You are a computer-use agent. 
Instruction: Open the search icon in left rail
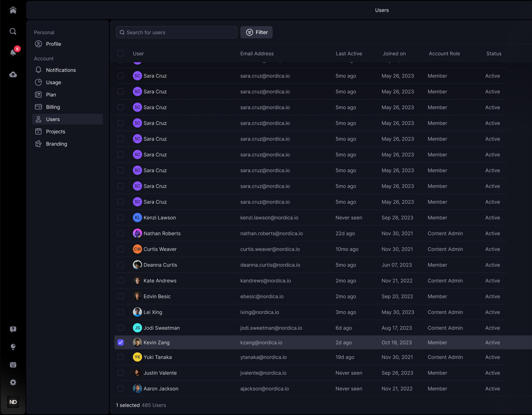[13, 31]
